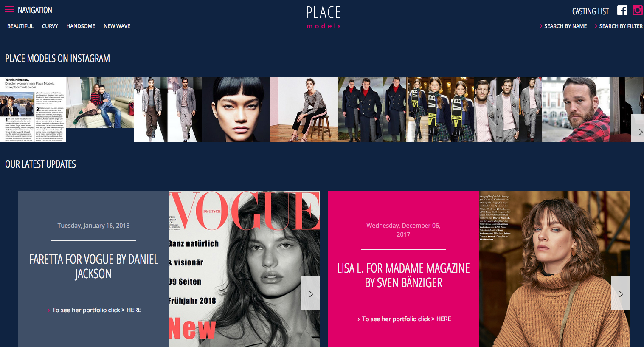This screenshot has width=644, height=347.
Task: Open Search by Filter link
Action: (621, 26)
